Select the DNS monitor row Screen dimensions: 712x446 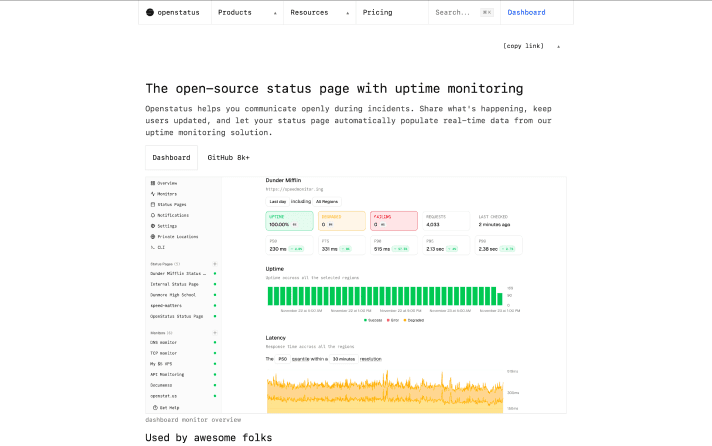point(183,342)
